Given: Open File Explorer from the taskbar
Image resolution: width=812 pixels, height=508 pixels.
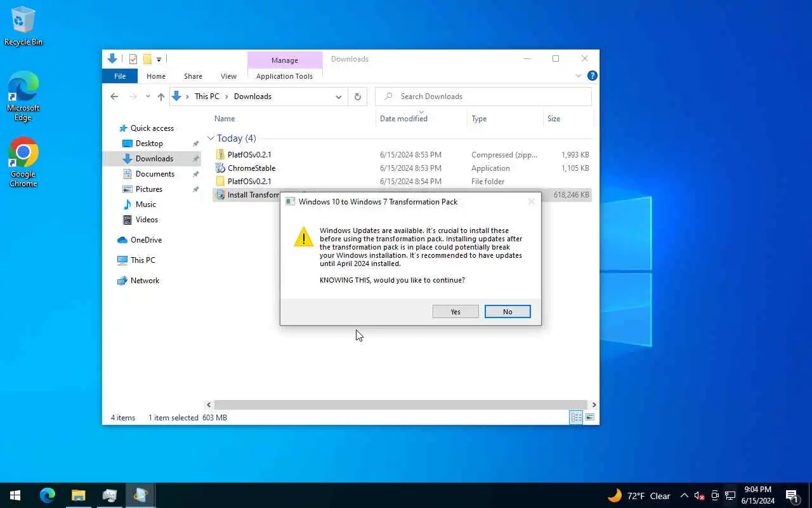Looking at the screenshot, I should click(78, 495).
